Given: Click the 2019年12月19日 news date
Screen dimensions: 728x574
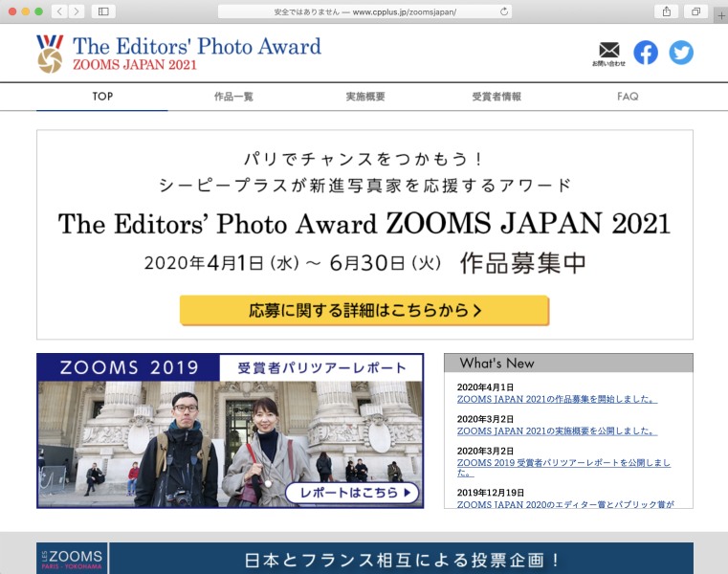Looking at the screenshot, I should 491,493.
